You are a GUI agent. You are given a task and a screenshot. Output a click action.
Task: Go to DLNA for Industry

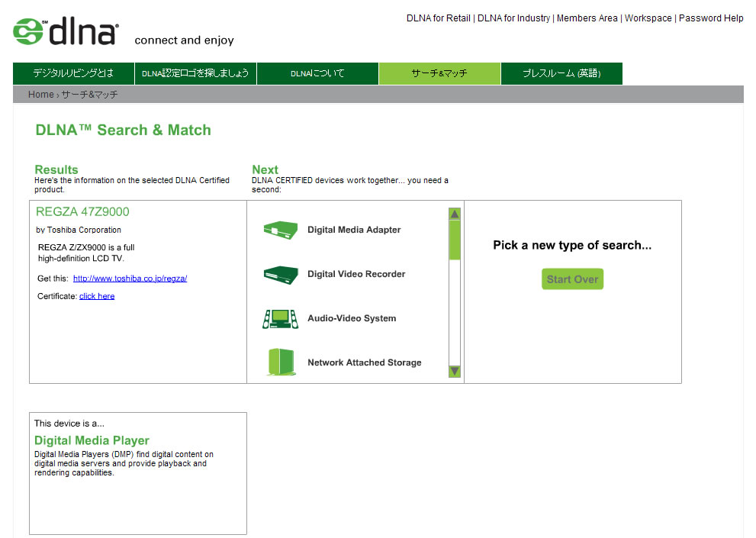pyautogui.click(x=513, y=18)
